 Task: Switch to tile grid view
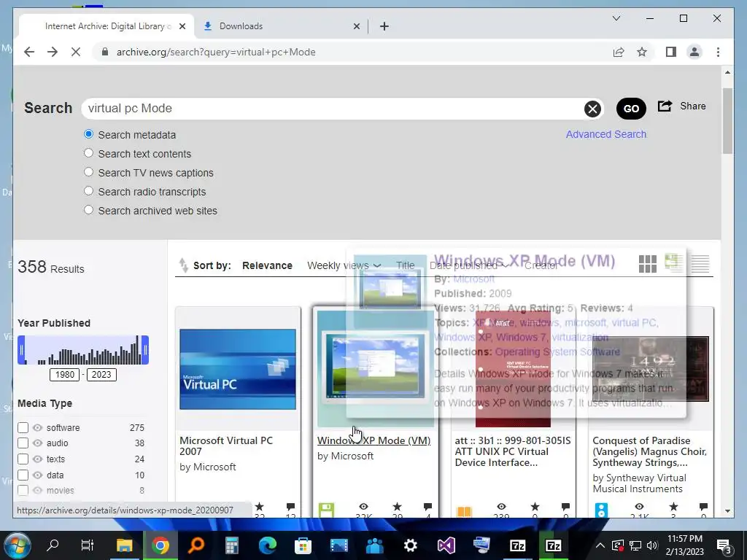point(648,263)
